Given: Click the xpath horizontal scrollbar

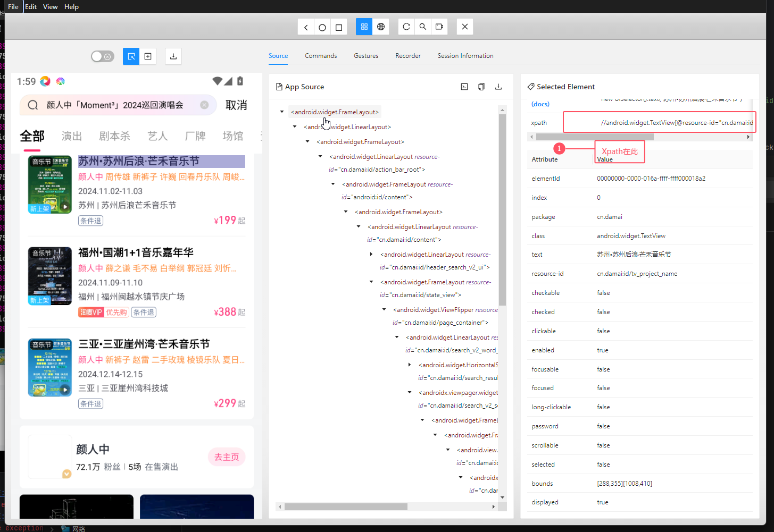Looking at the screenshot, I should (x=595, y=137).
